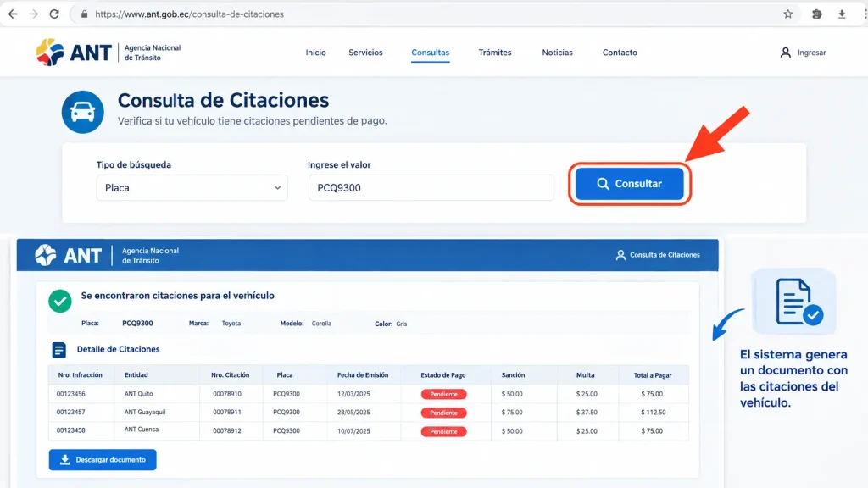Click the Sanción column header
The height and width of the screenshot is (488, 868).
pyautogui.click(x=513, y=375)
